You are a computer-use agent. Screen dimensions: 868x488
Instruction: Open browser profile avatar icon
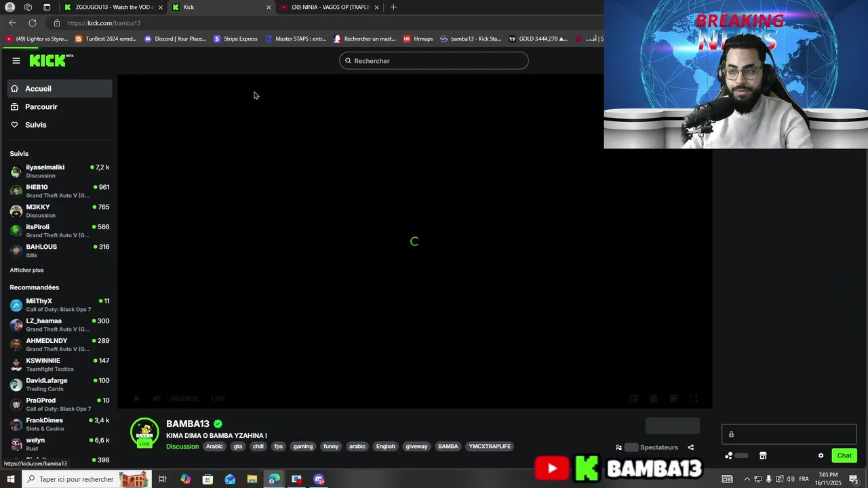pyautogui.click(x=9, y=7)
